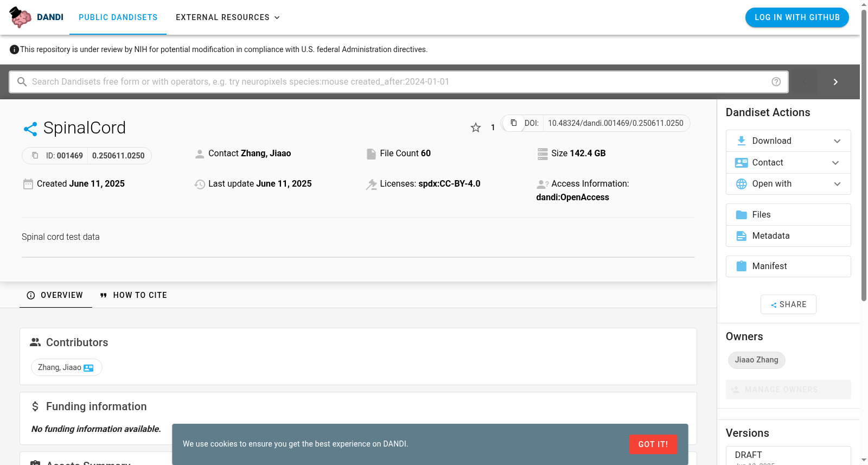Viewport: 868px width, 465px height.
Task: Click the Zhang, Jiaao contributor chip
Action: [x=66, y=368]
